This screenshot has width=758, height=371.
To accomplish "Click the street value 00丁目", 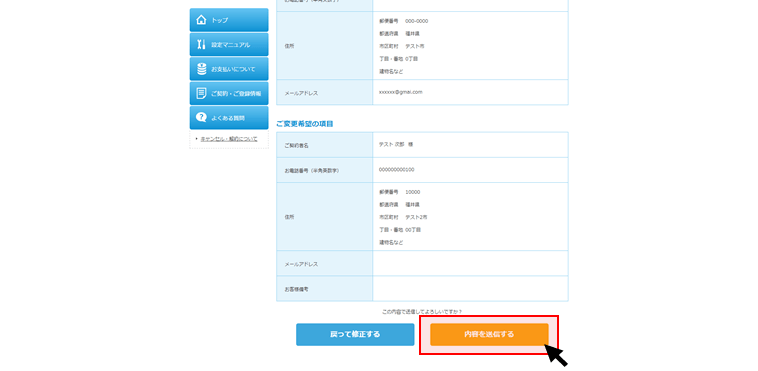I will (413, 230).
